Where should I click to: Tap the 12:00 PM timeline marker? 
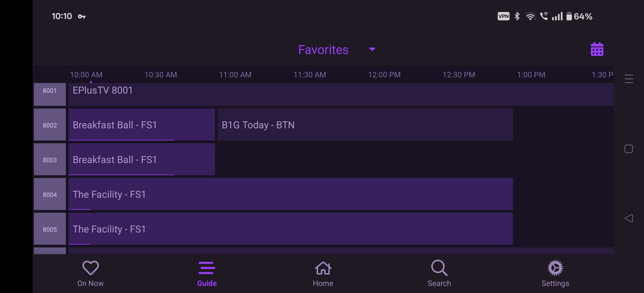click(384, 75)
